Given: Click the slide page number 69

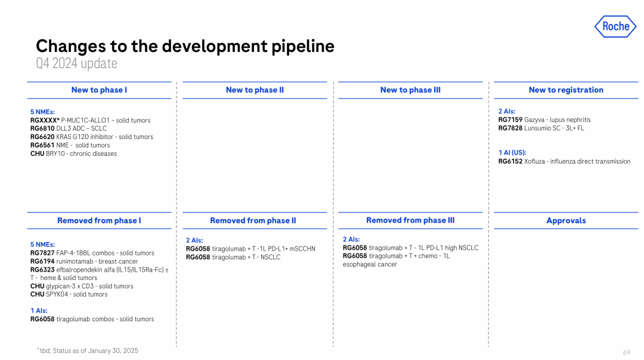Looking at the screenshot, I should click(x=626, y=352).
